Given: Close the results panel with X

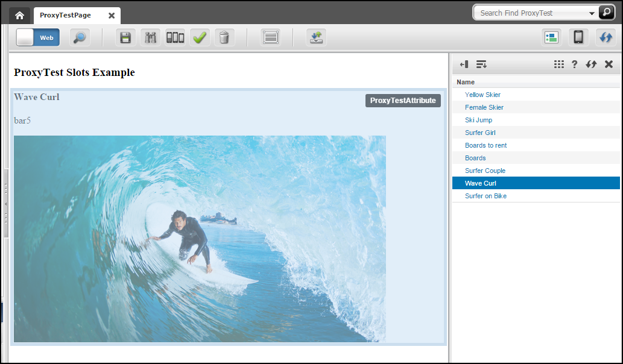Looking at the screenshot, I should coord(609,64).
